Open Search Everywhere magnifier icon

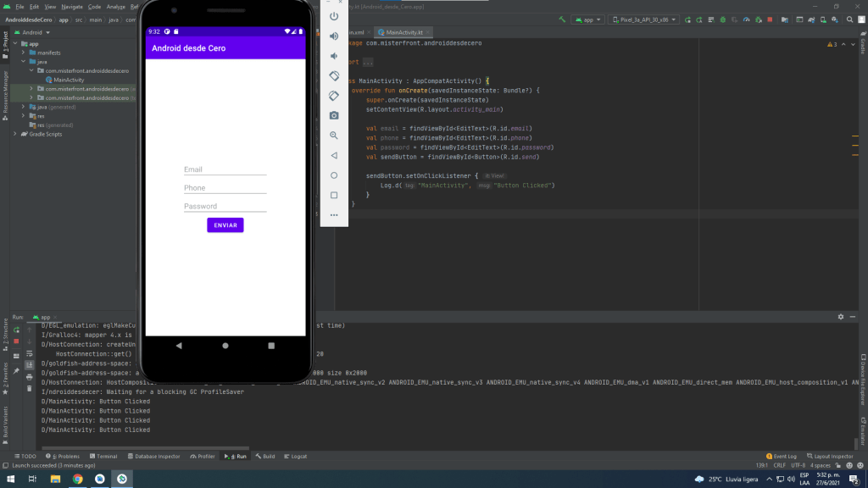point(849,19)
